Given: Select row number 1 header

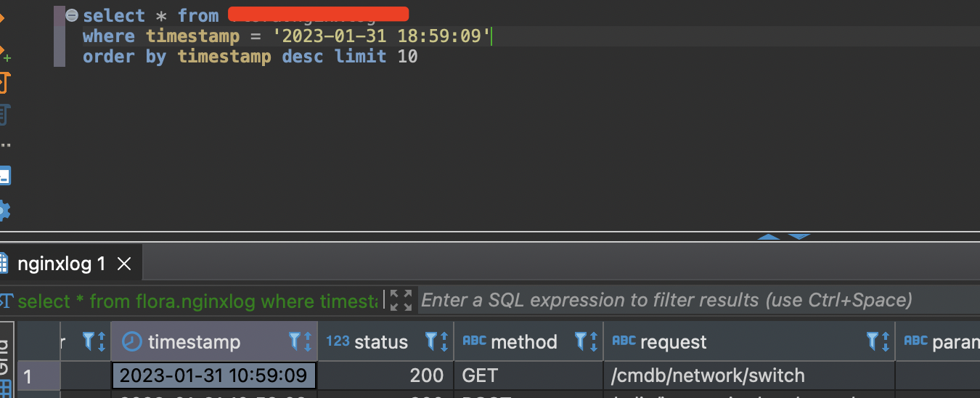Looking at the screenshot, I should (38, 376).
